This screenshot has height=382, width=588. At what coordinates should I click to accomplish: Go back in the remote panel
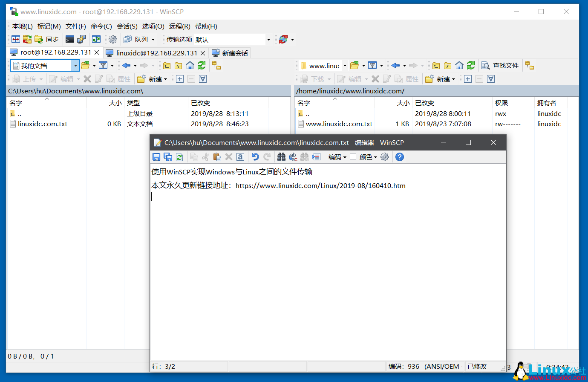(395, 65)
